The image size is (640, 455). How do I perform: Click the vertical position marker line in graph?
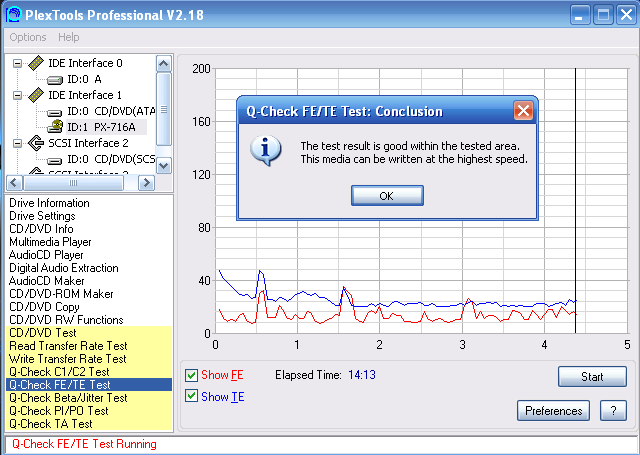tap(576, 201)
